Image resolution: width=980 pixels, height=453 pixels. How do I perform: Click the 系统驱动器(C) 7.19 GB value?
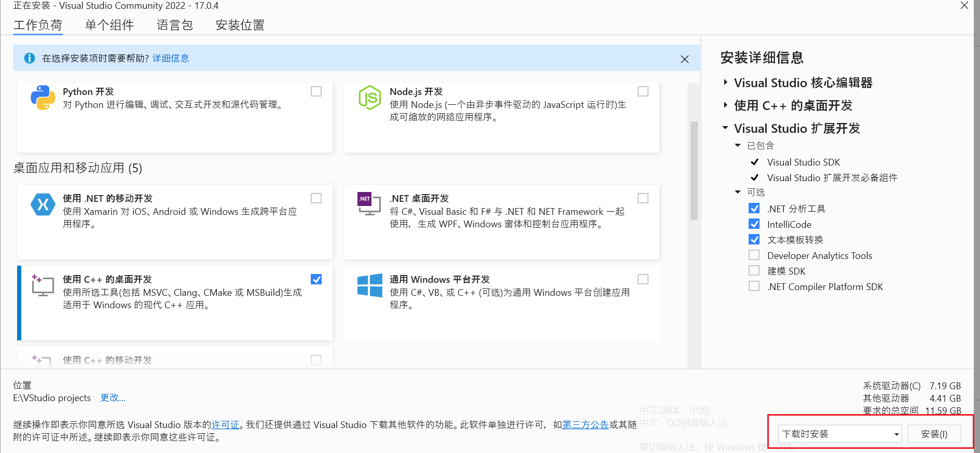[945, 386]
